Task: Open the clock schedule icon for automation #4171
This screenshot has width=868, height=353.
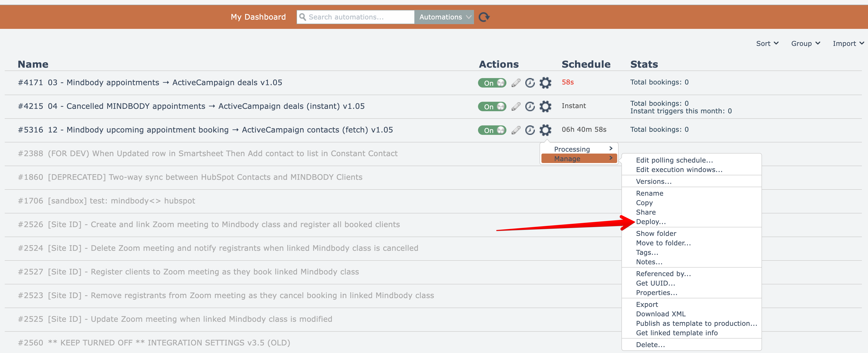Action: coord(530,83)
